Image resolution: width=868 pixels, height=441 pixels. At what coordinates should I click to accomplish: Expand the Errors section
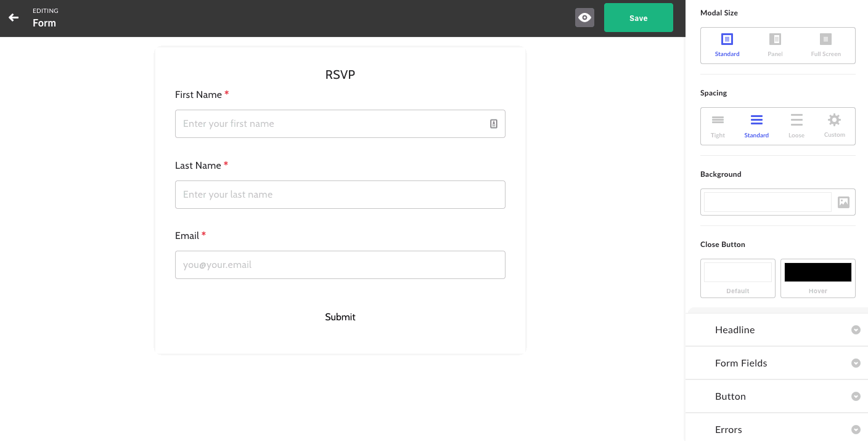point(777,429)
